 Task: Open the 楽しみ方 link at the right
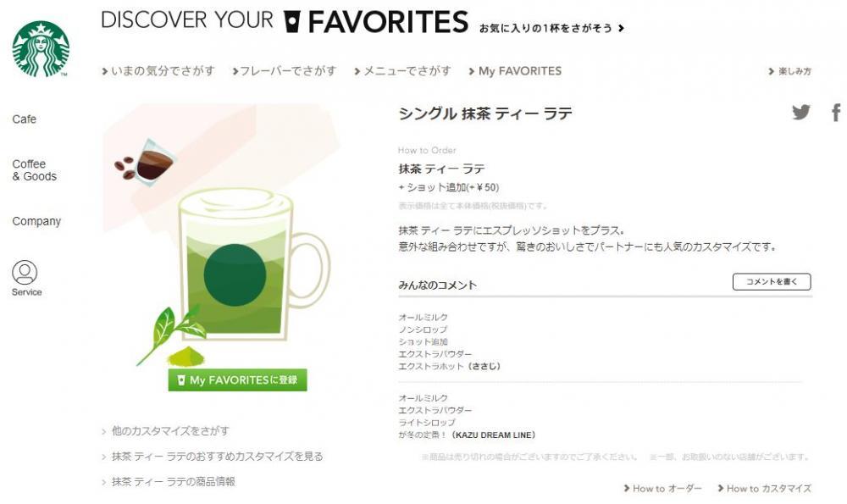[x=789, y=71]
